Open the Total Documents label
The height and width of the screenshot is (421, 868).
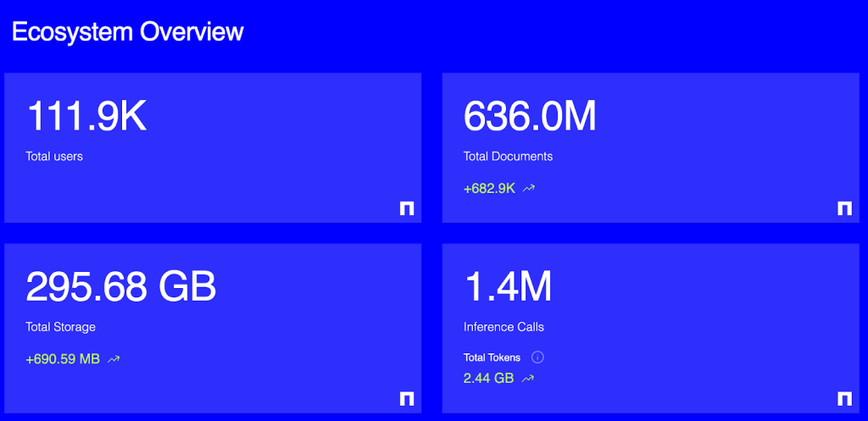[508, 156]
